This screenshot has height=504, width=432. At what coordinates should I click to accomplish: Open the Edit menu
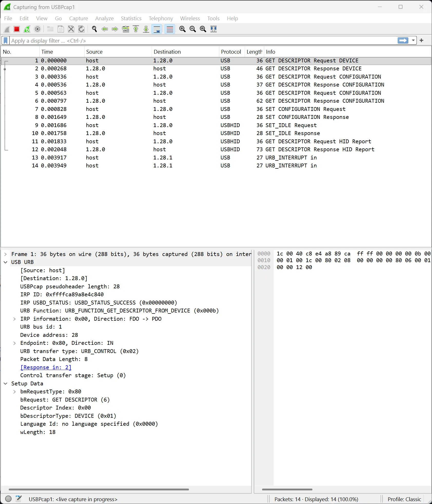(x=24, y=18)
